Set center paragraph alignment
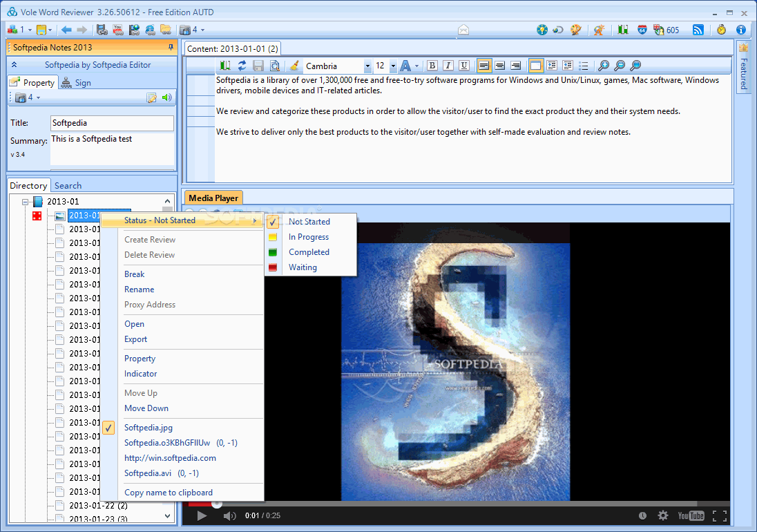This screenshot has height=532, width=757. point(499,66)
